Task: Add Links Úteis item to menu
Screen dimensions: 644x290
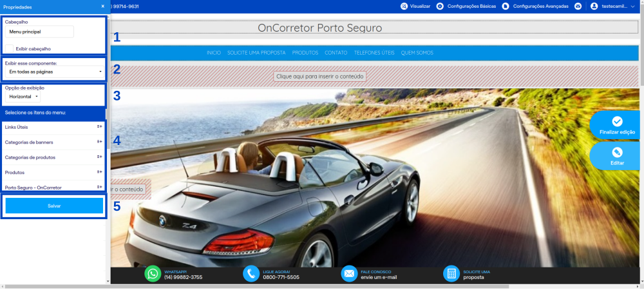Action: (99, 127)
